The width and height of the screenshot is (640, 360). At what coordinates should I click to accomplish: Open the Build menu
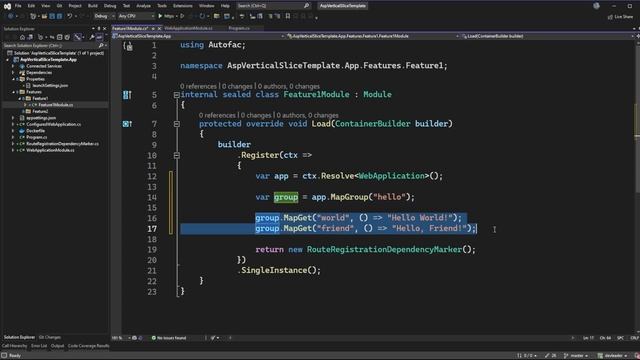pos(93,6)
